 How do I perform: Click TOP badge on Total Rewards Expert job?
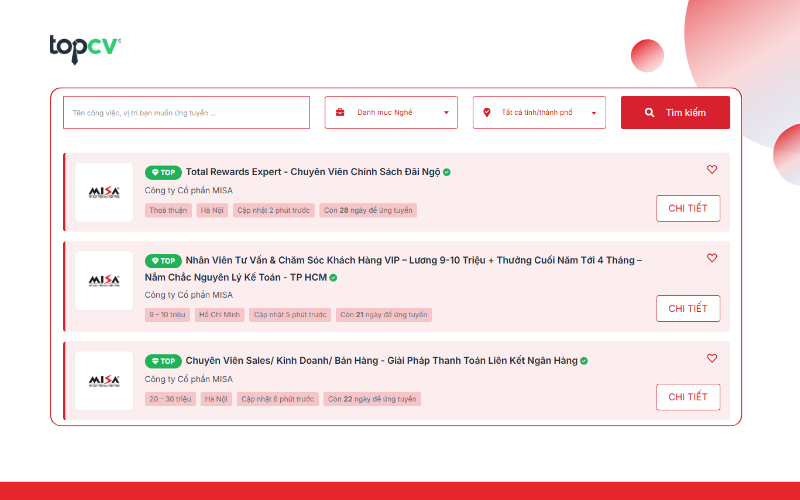pyautogui.click(x=163, y=172)
